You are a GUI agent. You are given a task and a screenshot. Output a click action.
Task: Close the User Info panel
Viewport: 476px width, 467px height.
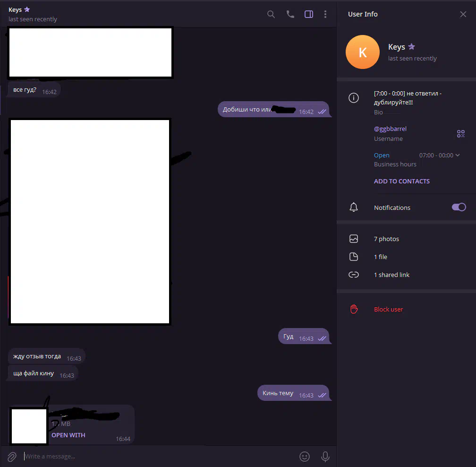(x=463, y=14)
